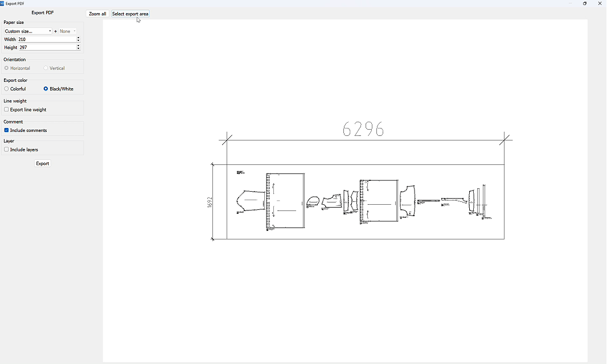Decrease Height using the down stepper arrow
The width and height of the screenshot is (607, 364).
tap(78, 49)
